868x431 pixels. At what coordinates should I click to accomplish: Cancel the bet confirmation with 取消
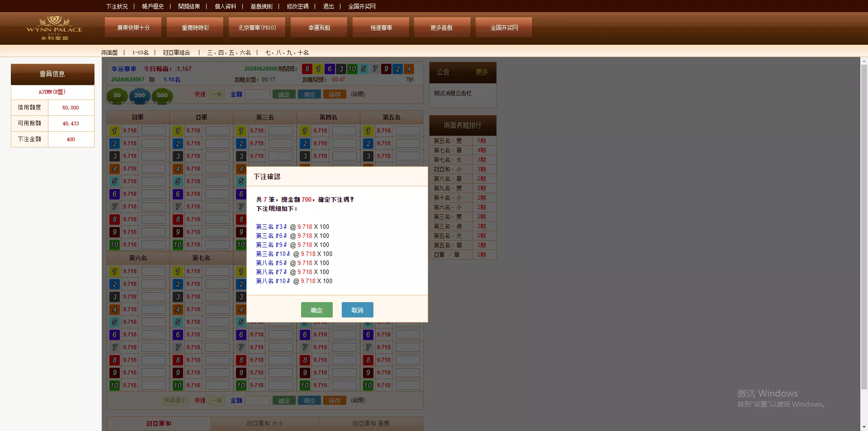[357, 310]
